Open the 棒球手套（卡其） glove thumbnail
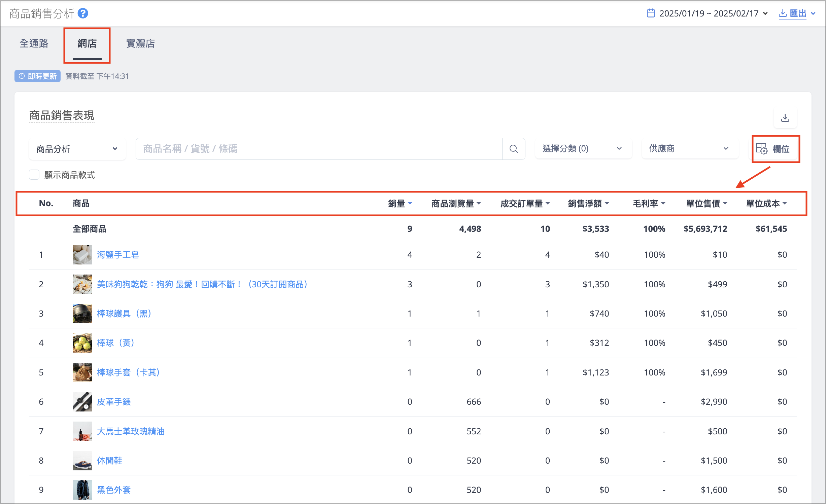 point(82,372)
